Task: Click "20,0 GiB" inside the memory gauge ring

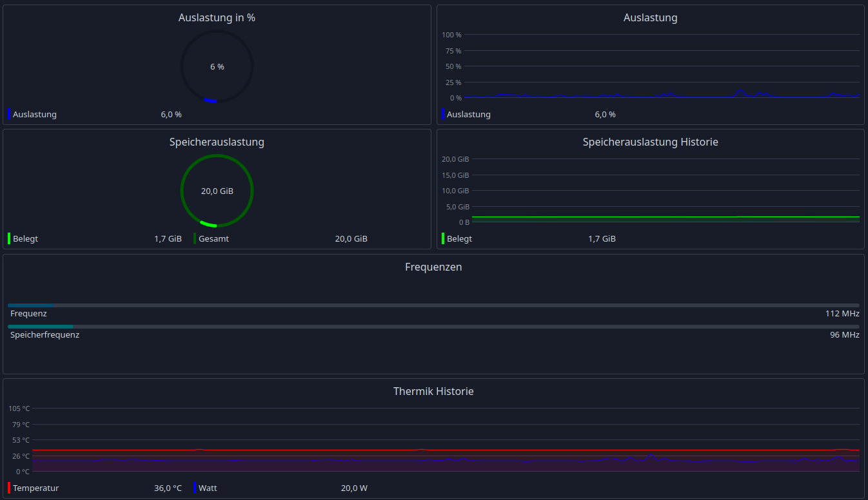Action: point(217,191)
